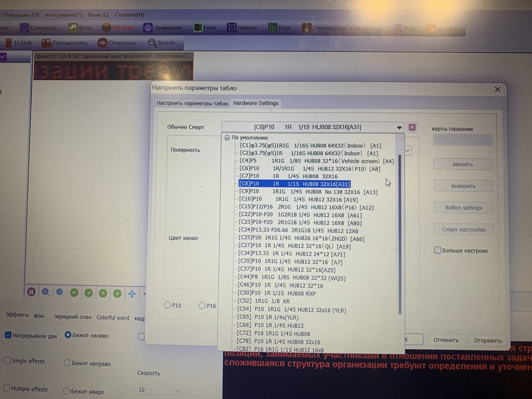
Task: Select the P10 radio button
Action: click(x=168, y=305)
